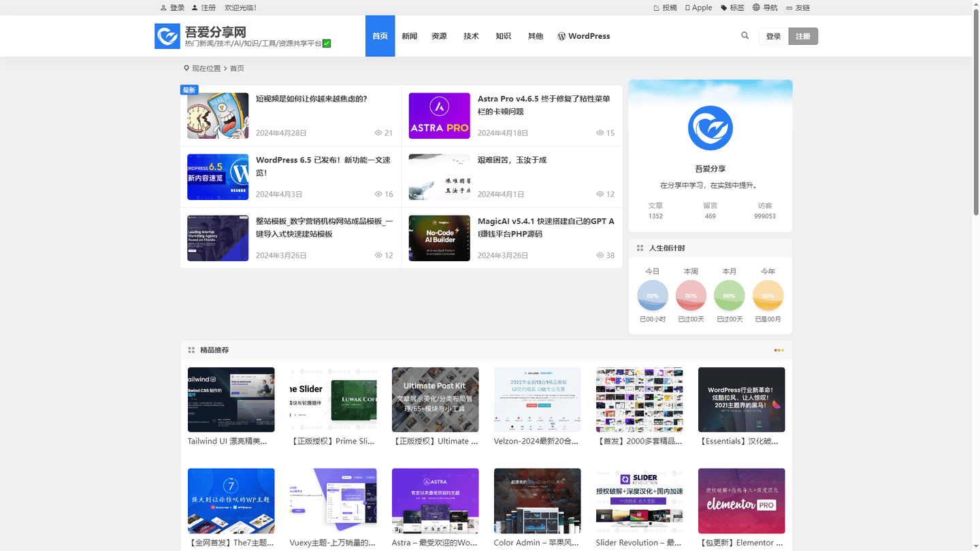Open Velzon-2024最新20合 card title

537,441
